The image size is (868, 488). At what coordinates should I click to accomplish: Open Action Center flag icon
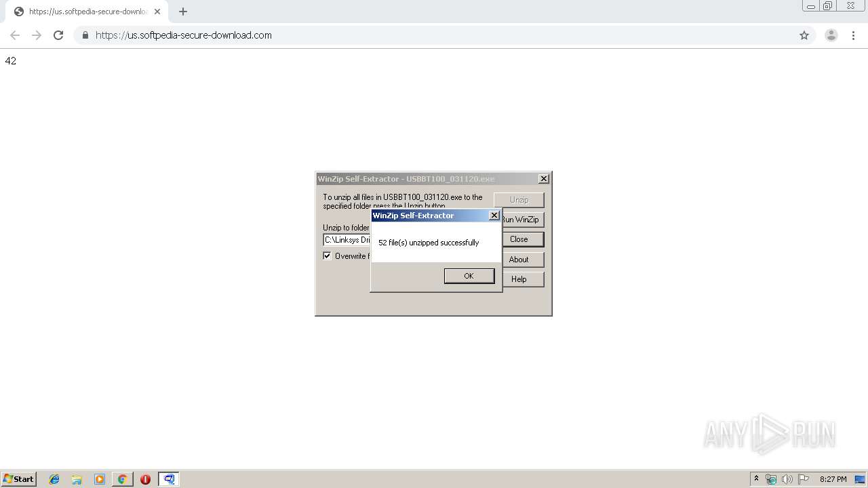click(x=804, y=479)
